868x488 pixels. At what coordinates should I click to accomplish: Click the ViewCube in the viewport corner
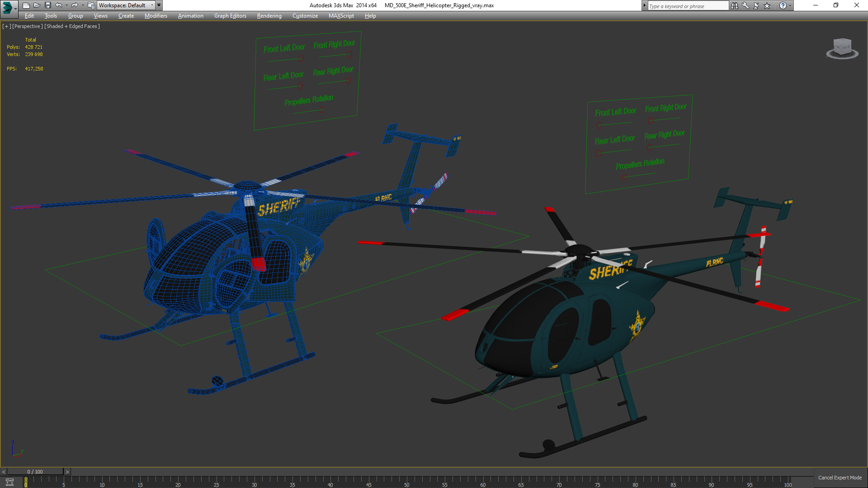(x=842, y=48)
